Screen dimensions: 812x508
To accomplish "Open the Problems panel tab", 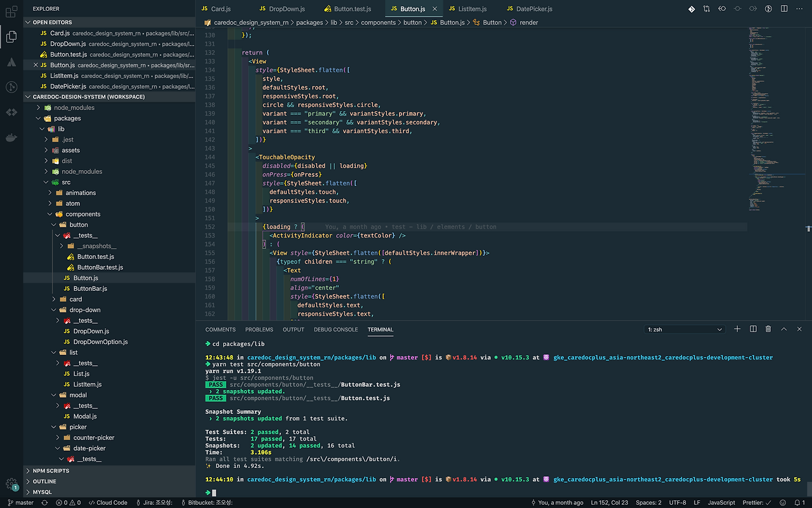I will (259, 330).
